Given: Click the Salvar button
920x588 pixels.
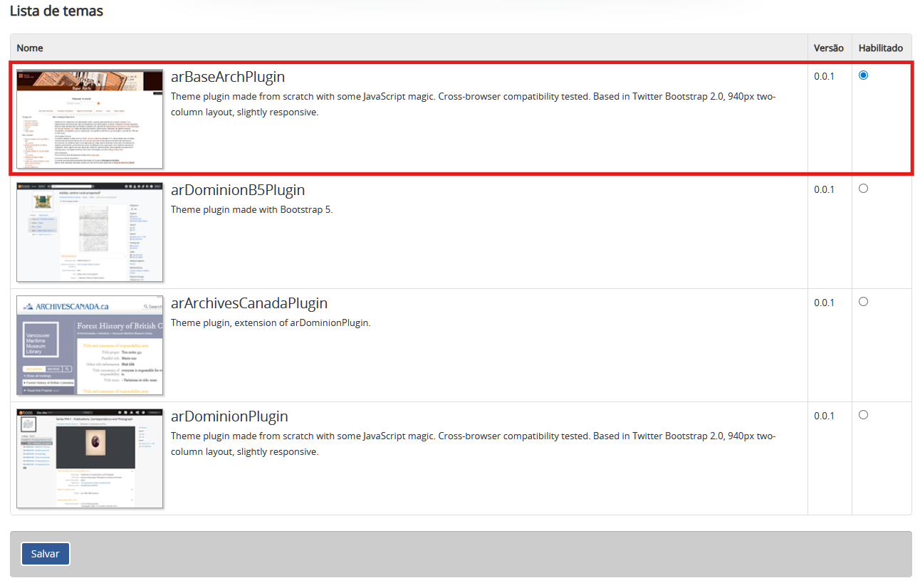Looking at the screenshot, I should coord(46,554).
